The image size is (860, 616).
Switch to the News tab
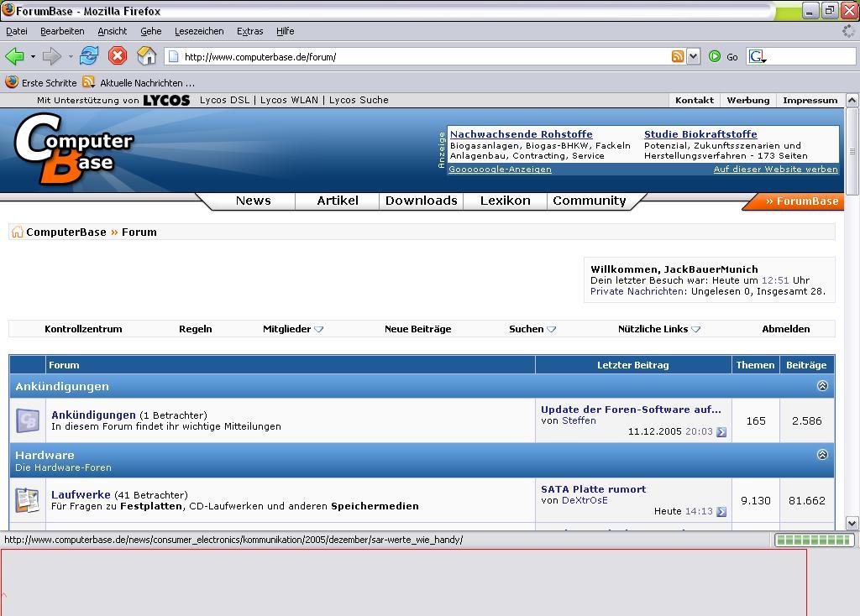[254, 201]
